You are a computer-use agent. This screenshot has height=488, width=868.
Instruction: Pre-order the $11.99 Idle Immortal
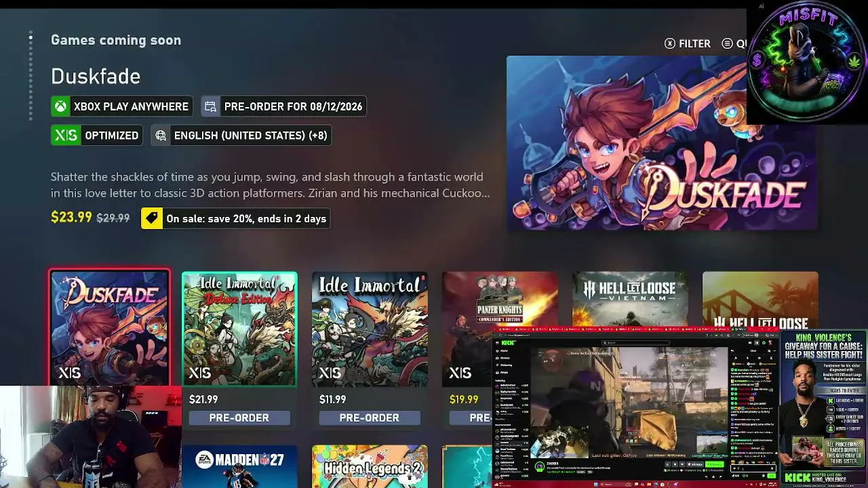click(370, 418)
